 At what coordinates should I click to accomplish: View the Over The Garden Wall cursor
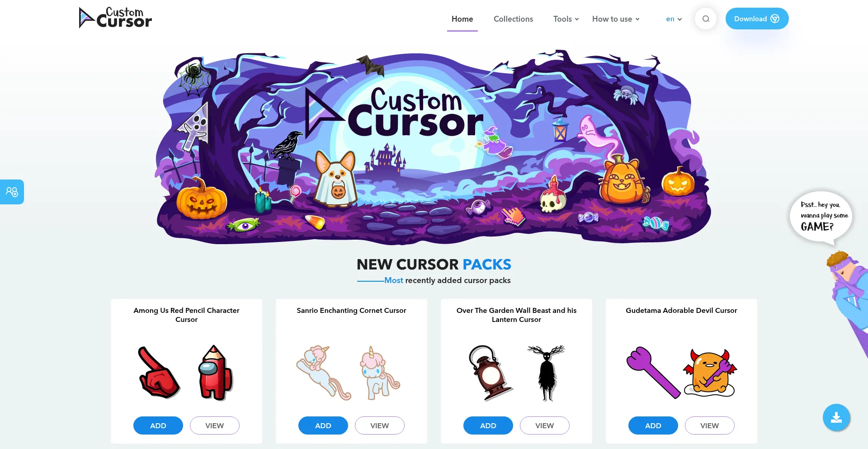[x=545, y=425]
